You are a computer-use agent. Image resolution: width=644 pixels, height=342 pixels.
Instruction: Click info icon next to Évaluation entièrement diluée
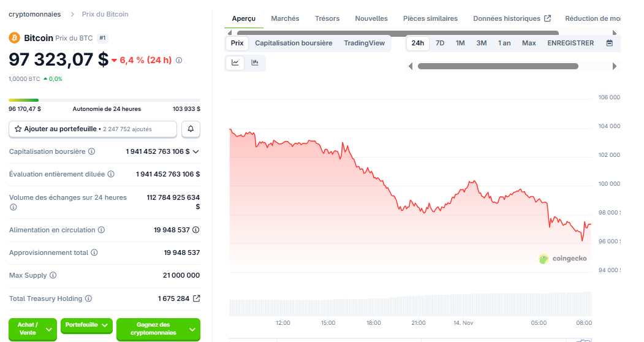click(111, 174)
